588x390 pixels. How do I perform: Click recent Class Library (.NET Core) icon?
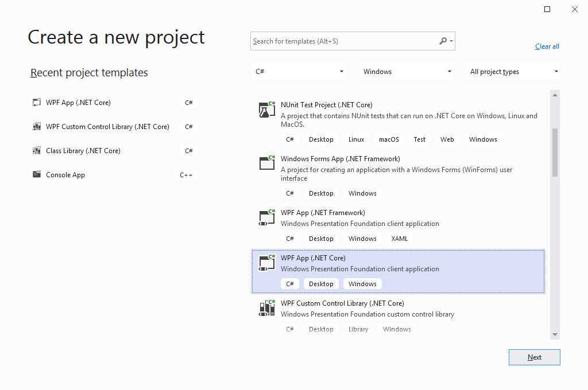coord(37,151)
